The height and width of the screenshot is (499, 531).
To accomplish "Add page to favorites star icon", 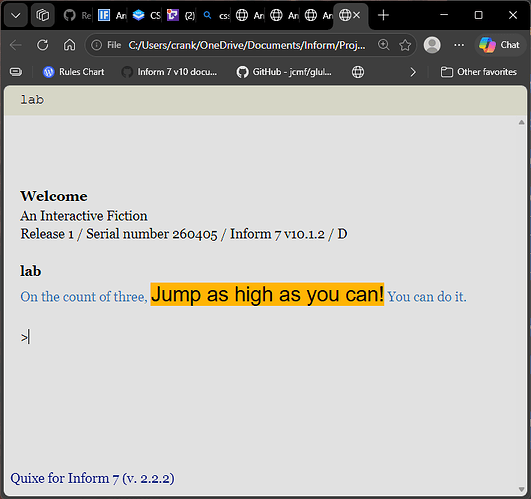I will [405, 45].
